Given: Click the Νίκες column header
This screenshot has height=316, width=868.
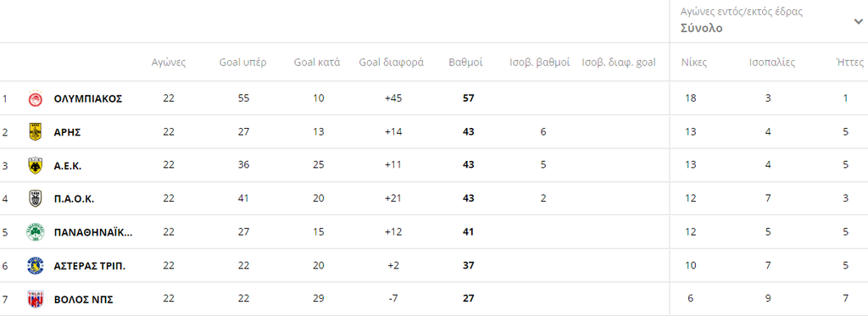Looking at the screenshot, I should pyautogui.click(x=694, y=62).
